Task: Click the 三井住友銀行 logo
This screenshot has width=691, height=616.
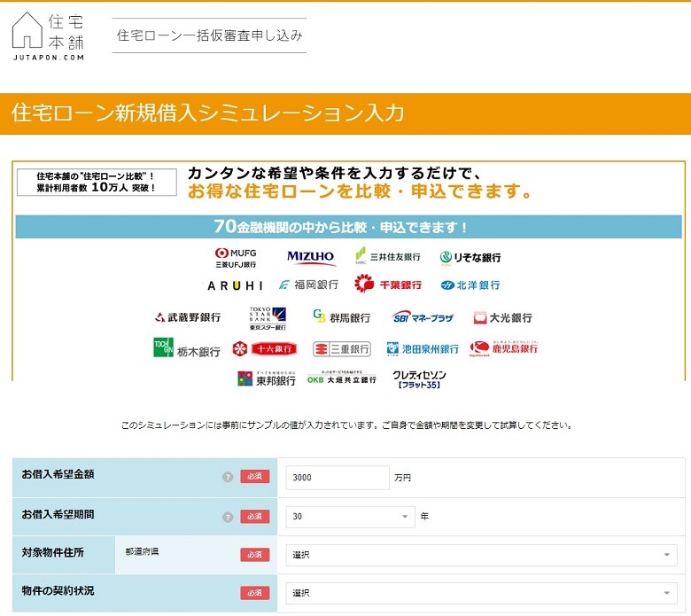Action: pyautogui.click(x=387, y=256)
